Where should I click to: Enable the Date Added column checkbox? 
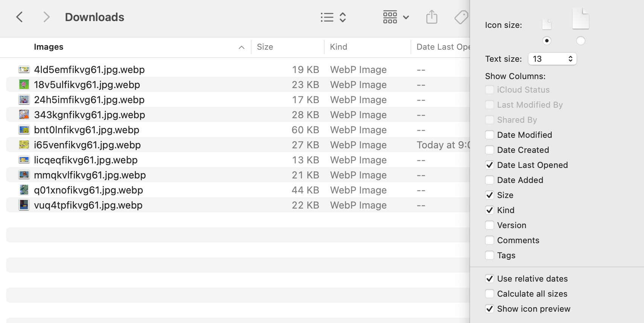coord(490,180)
